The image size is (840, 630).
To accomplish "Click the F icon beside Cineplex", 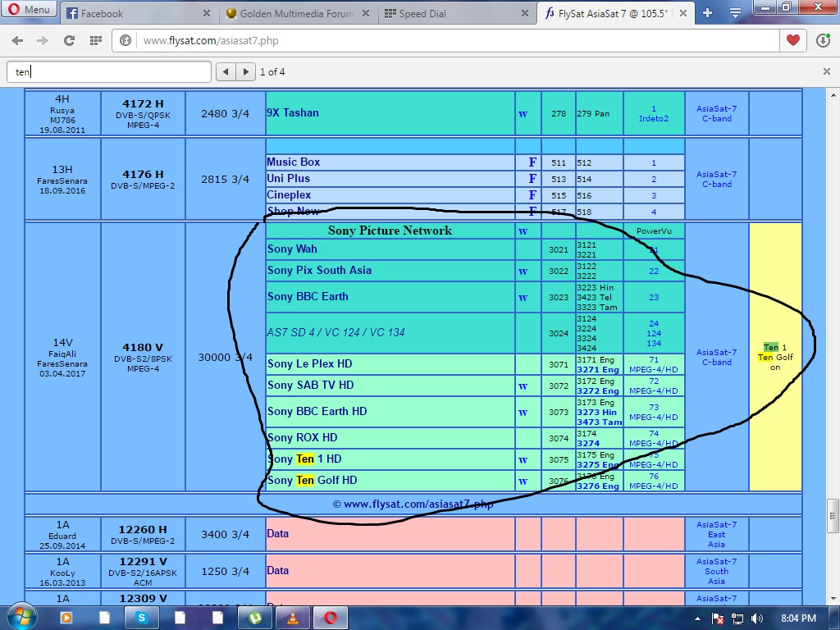I will click(532, 195).
